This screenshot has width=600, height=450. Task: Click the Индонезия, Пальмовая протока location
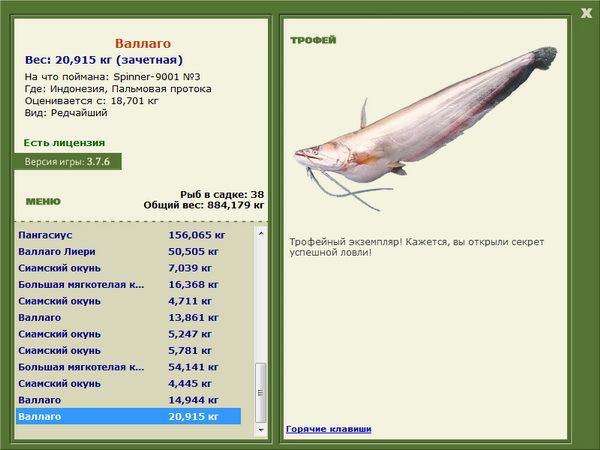pos(131,89)
